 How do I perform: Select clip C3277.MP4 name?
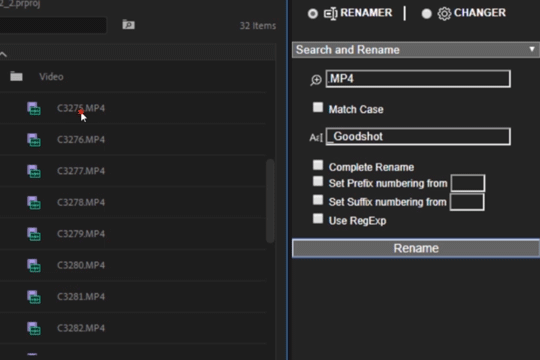click(x=81, y=171)
